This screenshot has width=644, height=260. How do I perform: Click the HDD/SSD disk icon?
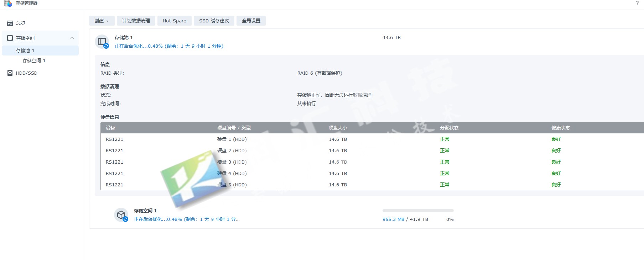(x=10, y=73)
